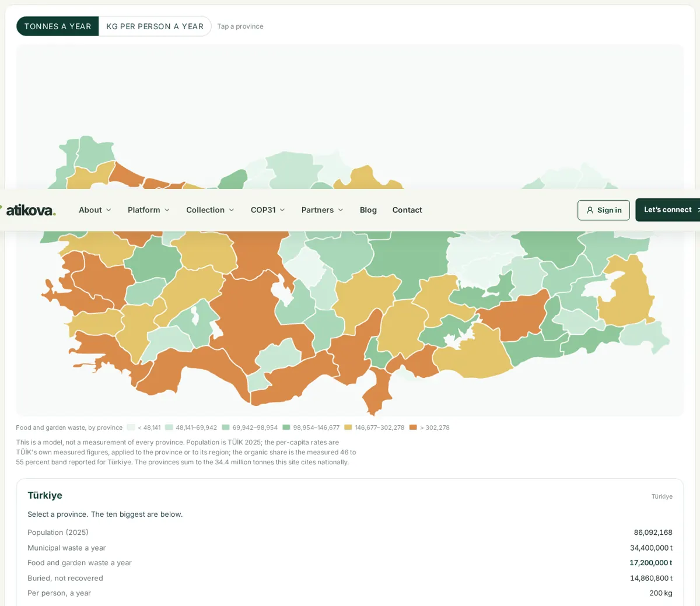Open the COP31 menu
700x606 pixels.
click(x=268, y=210)
